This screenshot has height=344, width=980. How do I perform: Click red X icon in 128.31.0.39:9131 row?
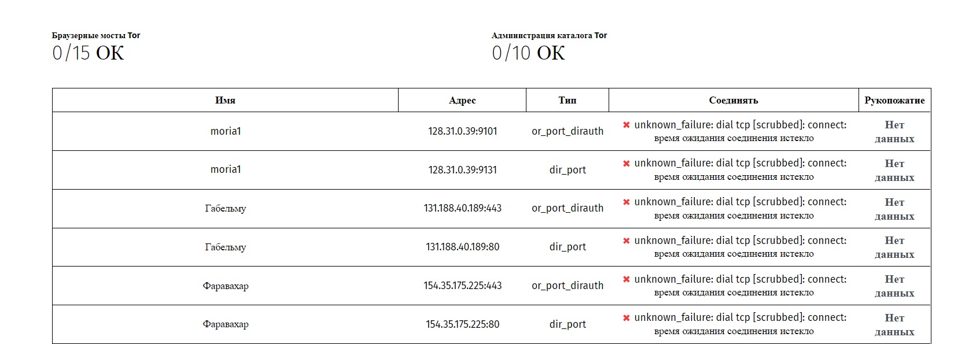click(626, 164)
